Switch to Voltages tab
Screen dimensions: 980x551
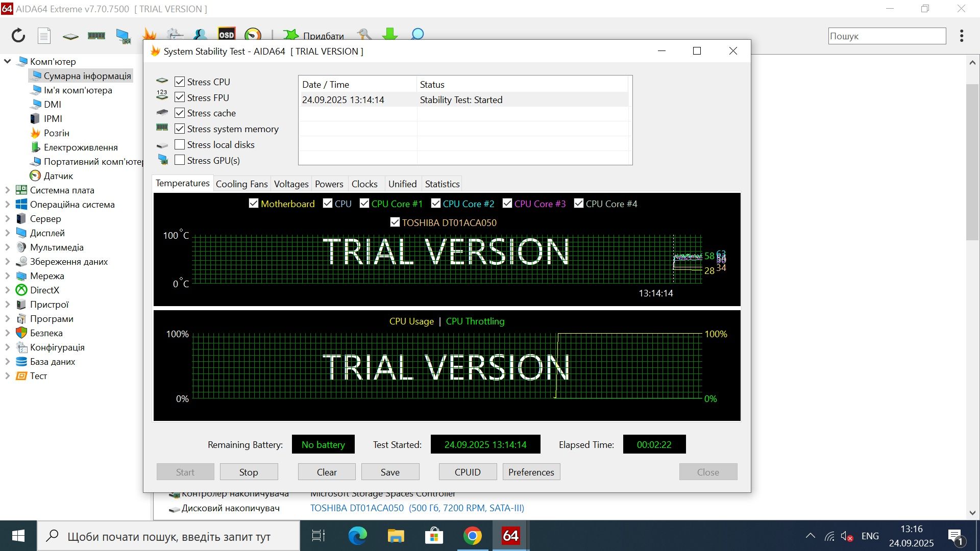pos(291,184)
